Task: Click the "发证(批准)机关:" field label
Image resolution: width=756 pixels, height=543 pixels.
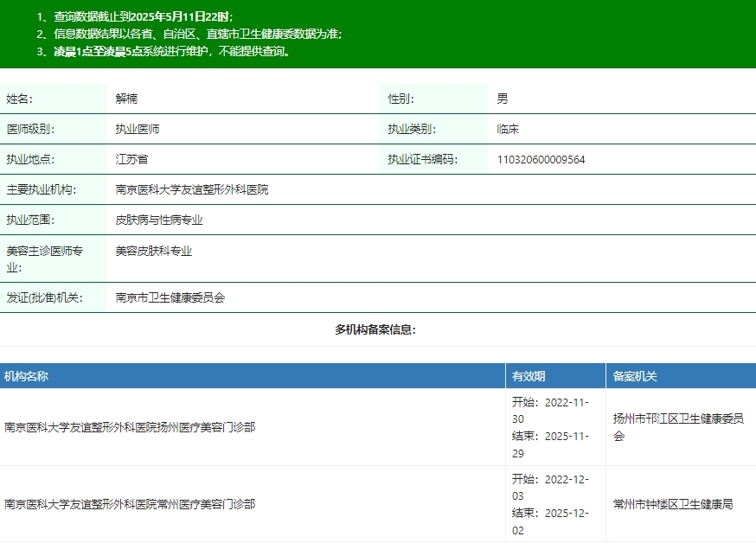Action: click(44, 297)
